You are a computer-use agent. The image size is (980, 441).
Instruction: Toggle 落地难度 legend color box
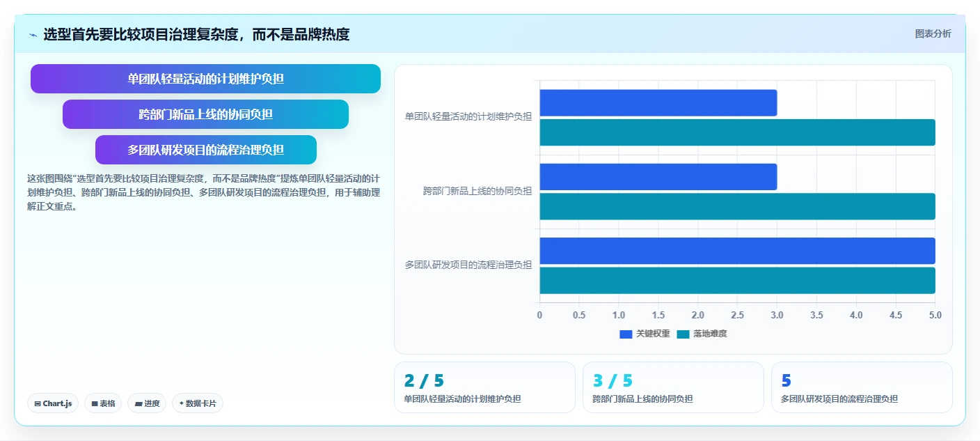point(683,334)
